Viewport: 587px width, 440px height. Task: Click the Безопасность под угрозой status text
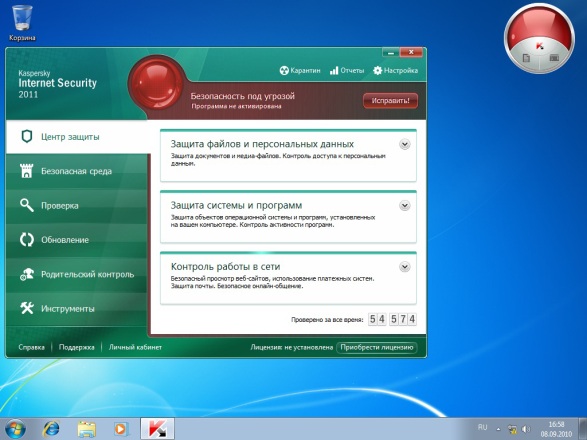click(x=243, y=96)
